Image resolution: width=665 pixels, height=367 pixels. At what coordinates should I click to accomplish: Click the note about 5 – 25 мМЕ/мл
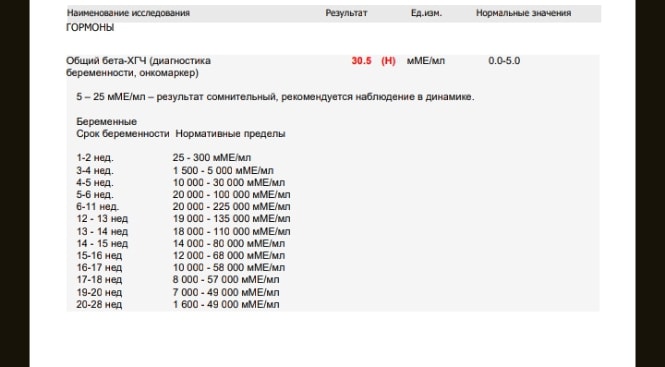click(275, 97)
